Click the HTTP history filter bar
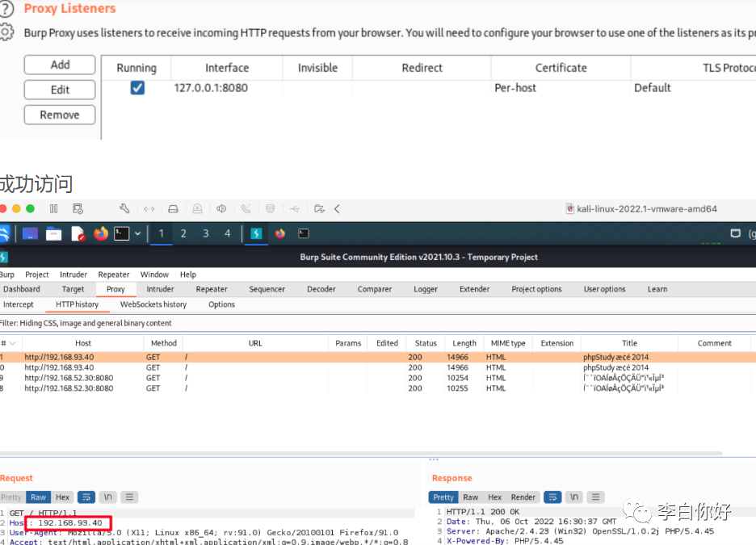Viewport: 756px width, 545px height. click(378, 323)
